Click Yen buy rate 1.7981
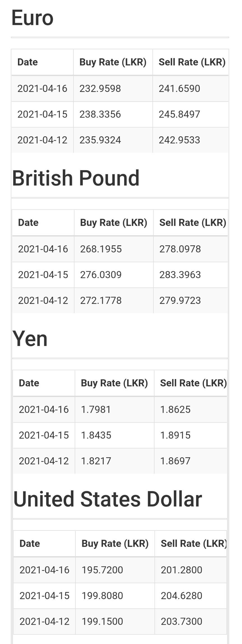Viewport: 242px width, 644px height. click(96, 410)
